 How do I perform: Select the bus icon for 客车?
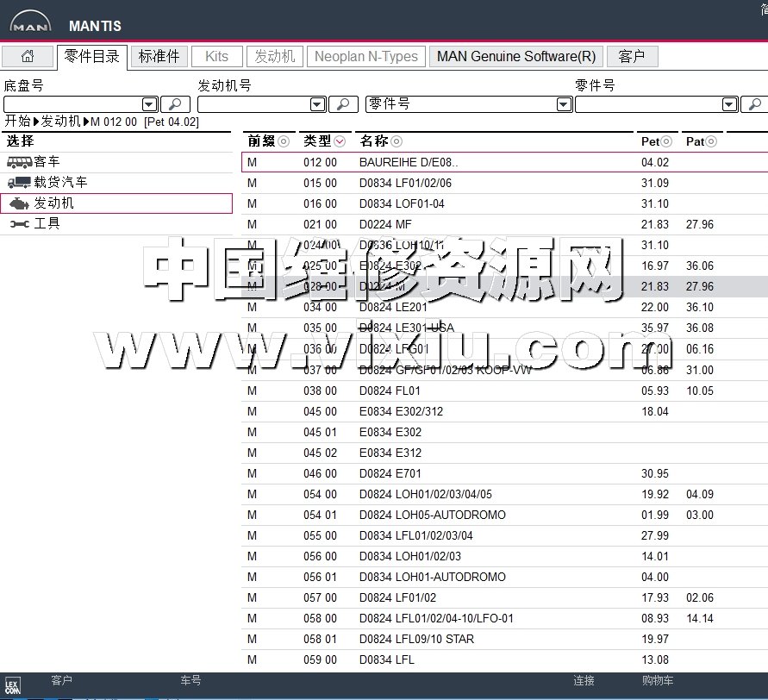click(20, 162)
